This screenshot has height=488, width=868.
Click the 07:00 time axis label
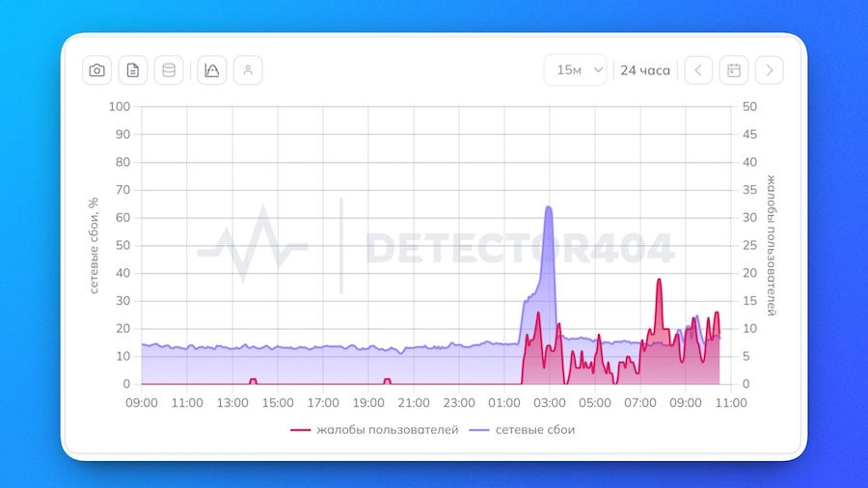point(640,403)
